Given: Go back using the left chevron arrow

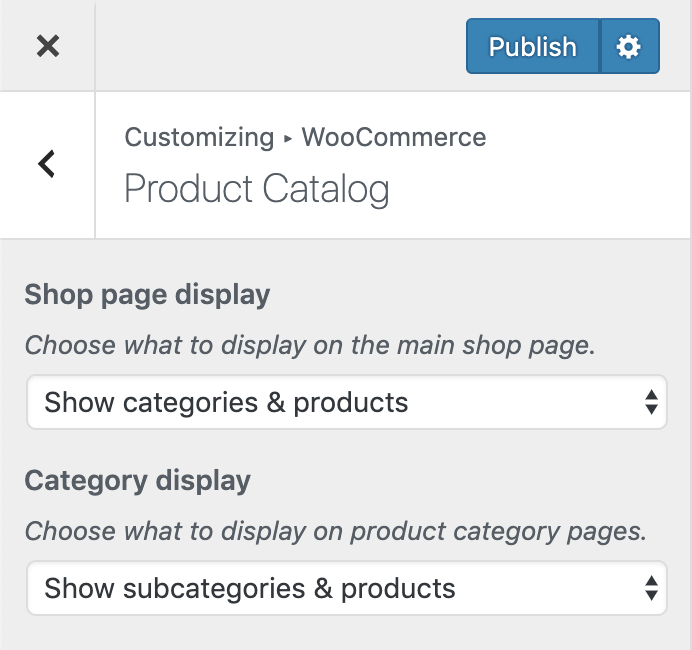Looking at the screenshot, I should (47, 164).
